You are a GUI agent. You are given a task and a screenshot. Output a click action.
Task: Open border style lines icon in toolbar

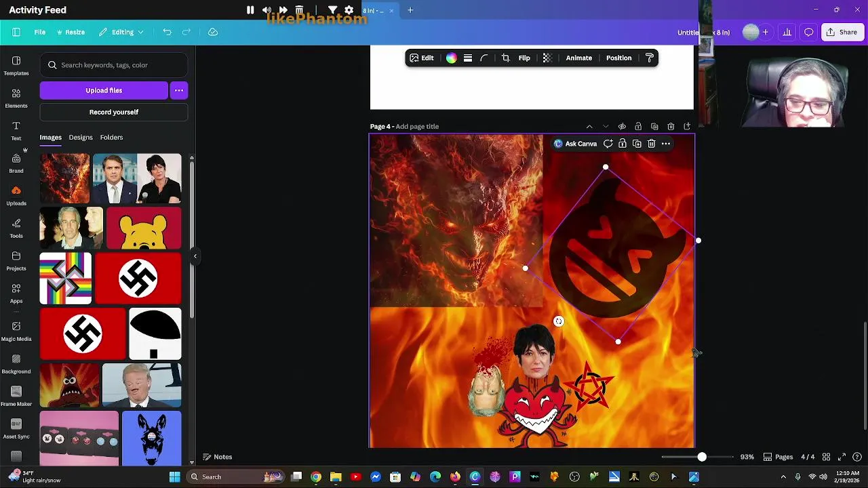click(468, 58)
